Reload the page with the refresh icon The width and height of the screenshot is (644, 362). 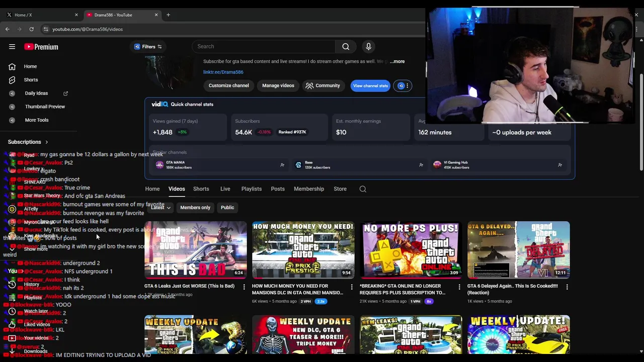[31, 29]
